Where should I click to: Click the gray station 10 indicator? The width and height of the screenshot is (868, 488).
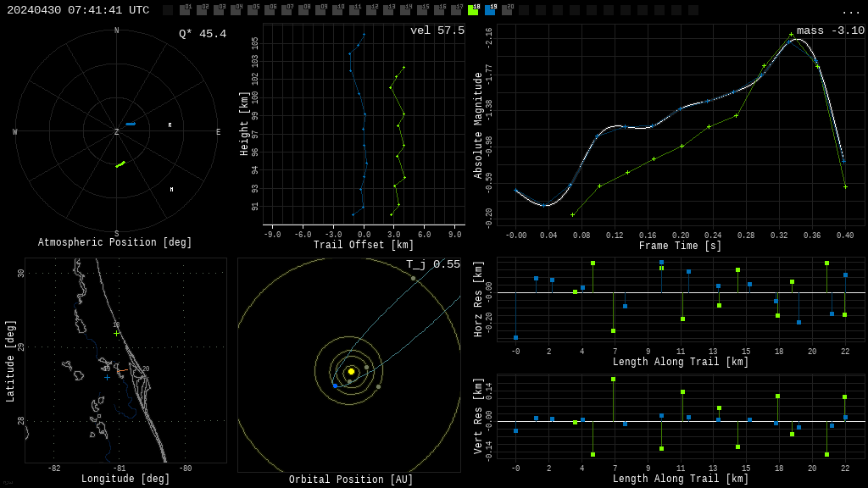(337, 9)
